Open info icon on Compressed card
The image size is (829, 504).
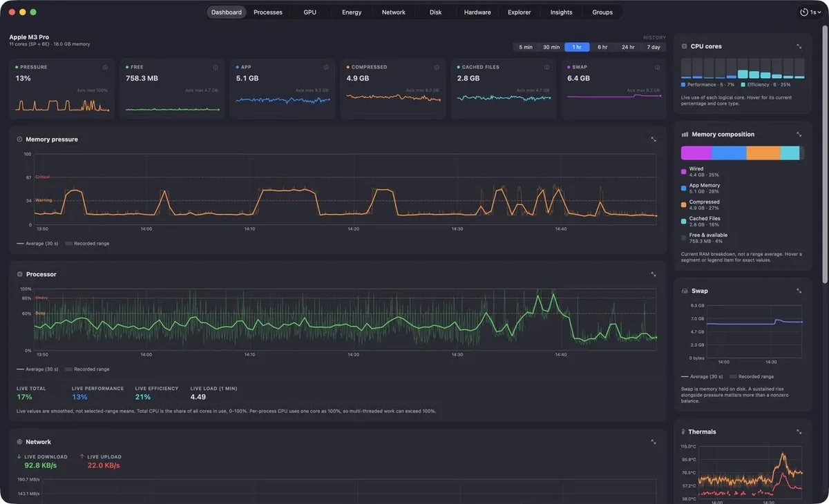[x=437, y=68]
